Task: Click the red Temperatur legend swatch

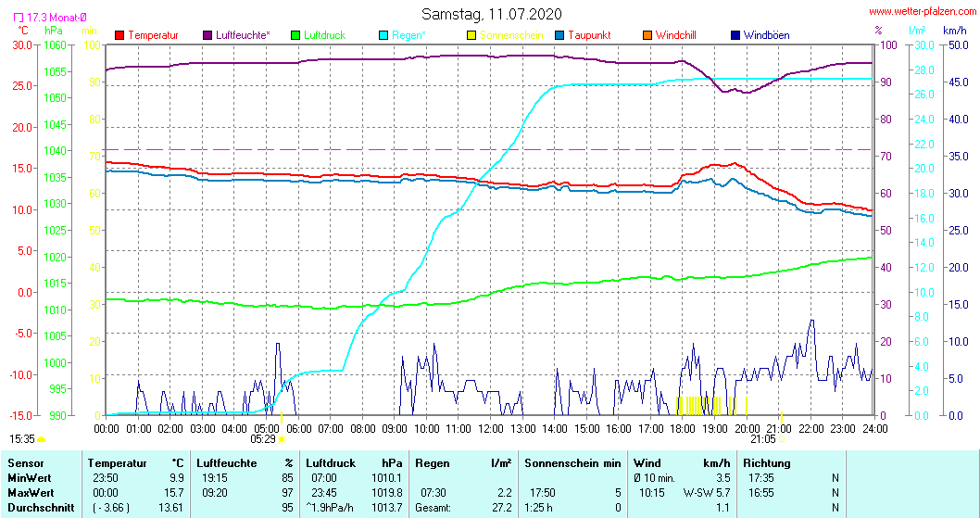Action: pos(120,35)
